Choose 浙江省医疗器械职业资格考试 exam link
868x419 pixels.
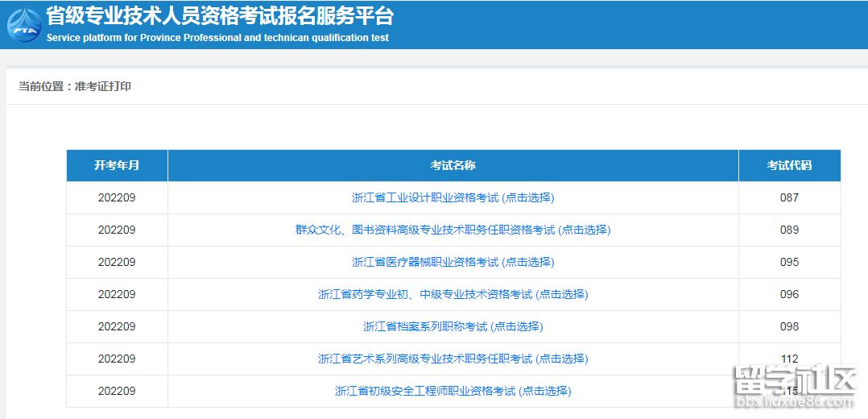453,262
